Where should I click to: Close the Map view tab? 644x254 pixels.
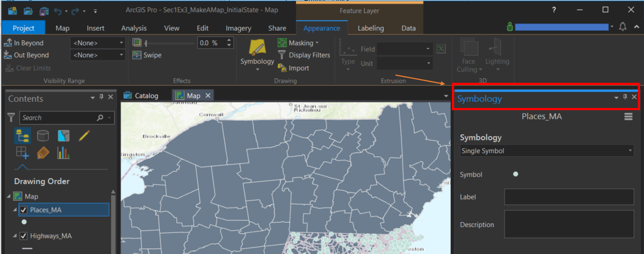pyautogui.click(x=208, y=96)
